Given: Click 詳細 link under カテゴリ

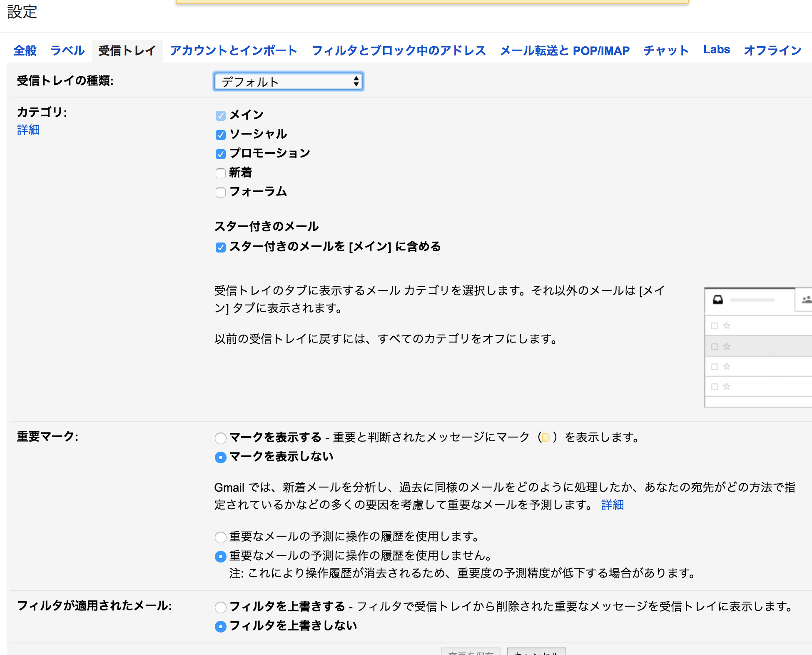Looking at the screenshot, I should (x=28, y=130).
